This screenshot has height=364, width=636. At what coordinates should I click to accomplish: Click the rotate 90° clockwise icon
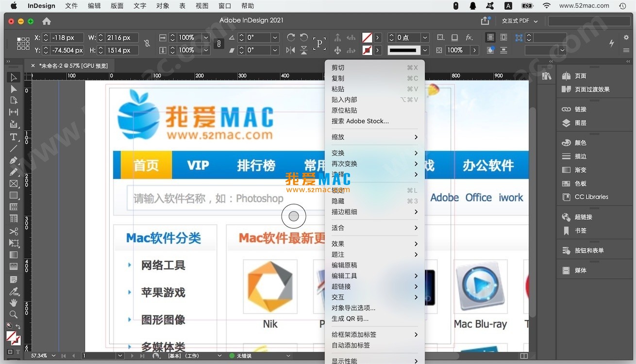[291, 37]
